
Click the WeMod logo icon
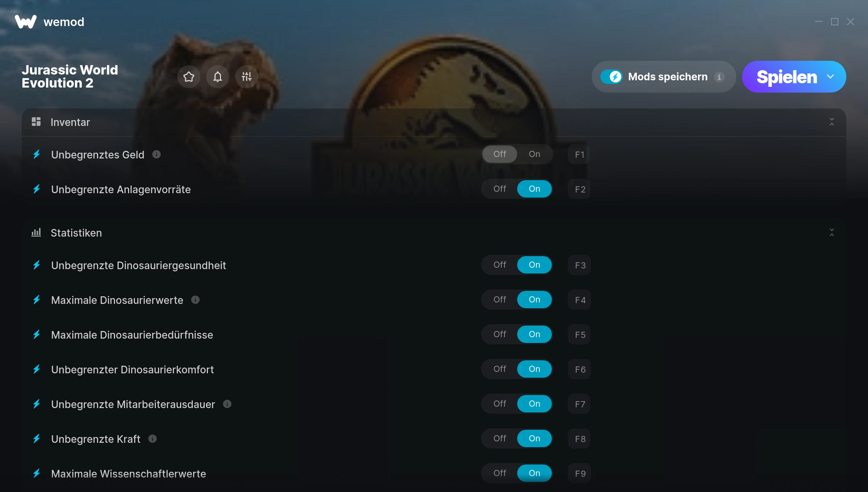(x=26, y=22)
